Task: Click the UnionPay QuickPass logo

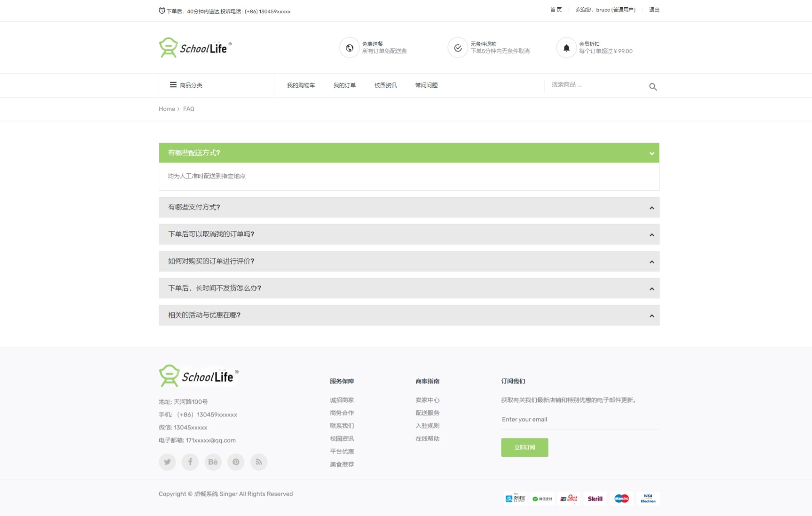Action: pos(568,498)
